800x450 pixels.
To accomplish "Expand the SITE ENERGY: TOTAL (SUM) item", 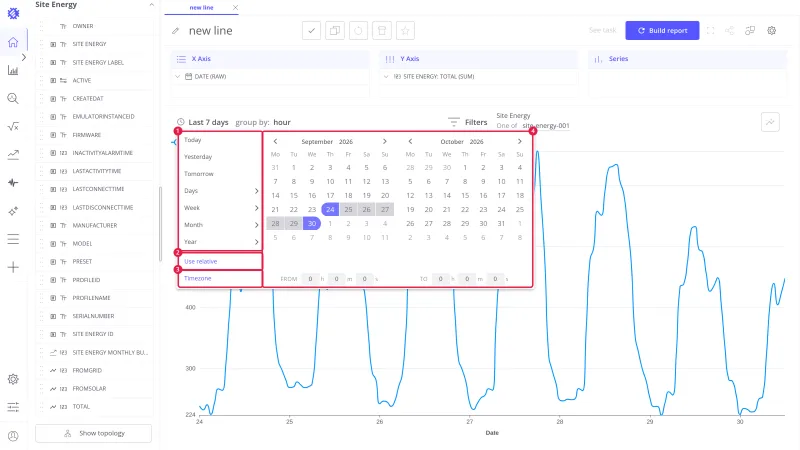I will click(386, 77).
